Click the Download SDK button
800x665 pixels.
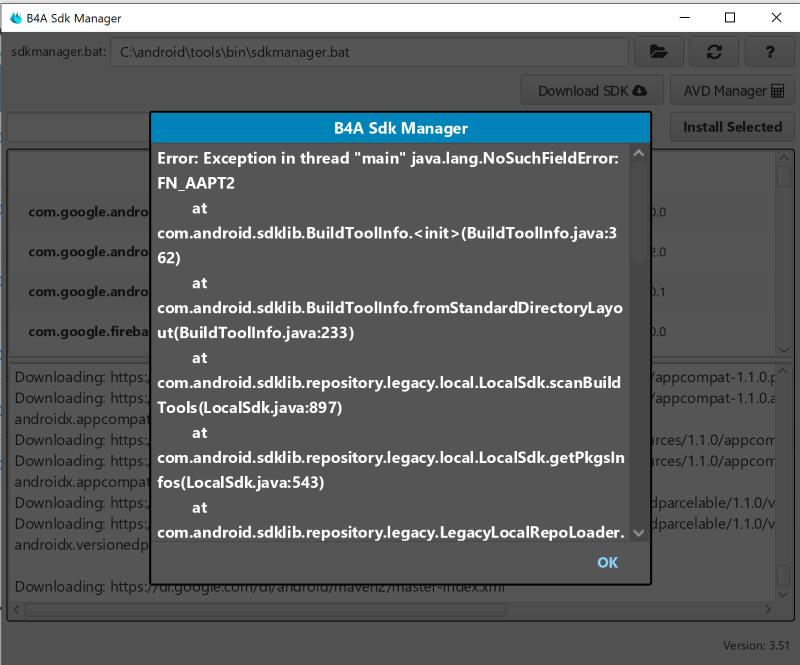592,90
